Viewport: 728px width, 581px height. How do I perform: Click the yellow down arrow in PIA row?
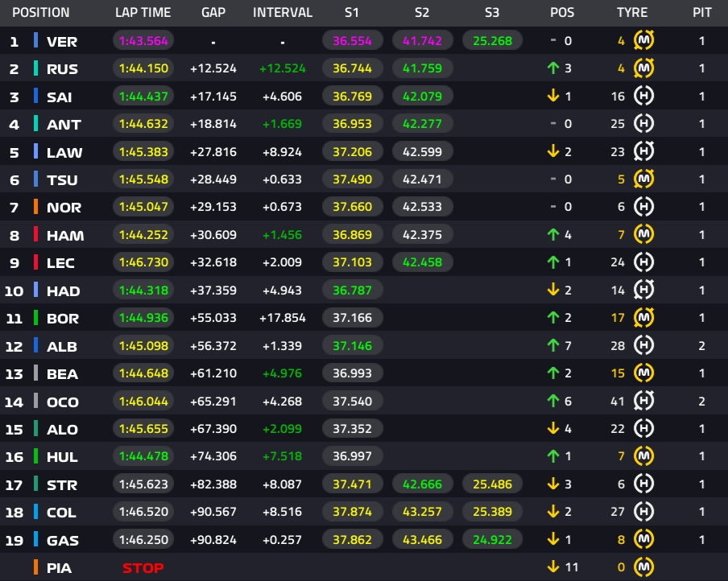pos(553,567)
